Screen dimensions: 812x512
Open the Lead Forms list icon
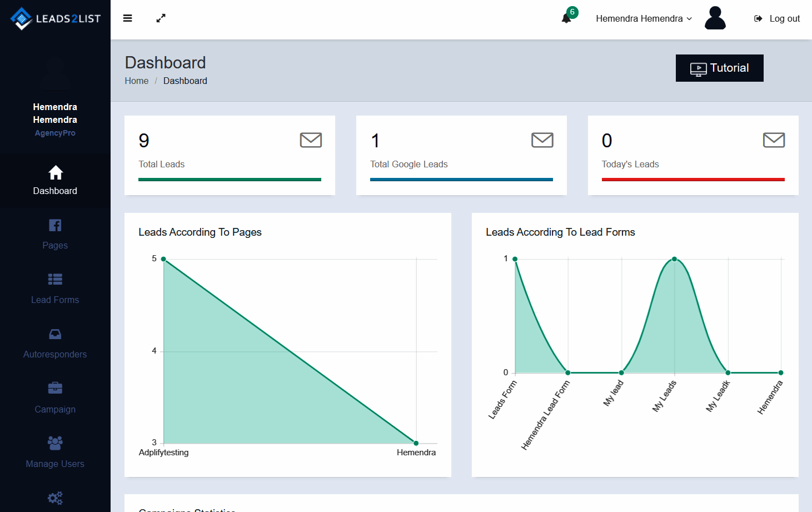click(x=55, y=279)
